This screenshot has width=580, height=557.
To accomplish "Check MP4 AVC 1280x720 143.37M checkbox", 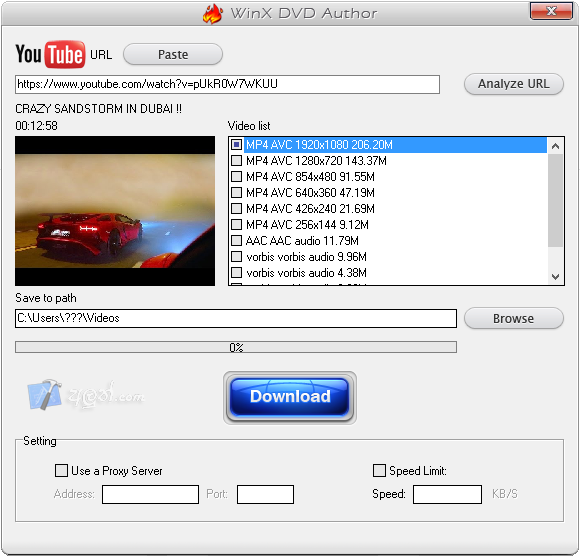I will click(237, 161).
